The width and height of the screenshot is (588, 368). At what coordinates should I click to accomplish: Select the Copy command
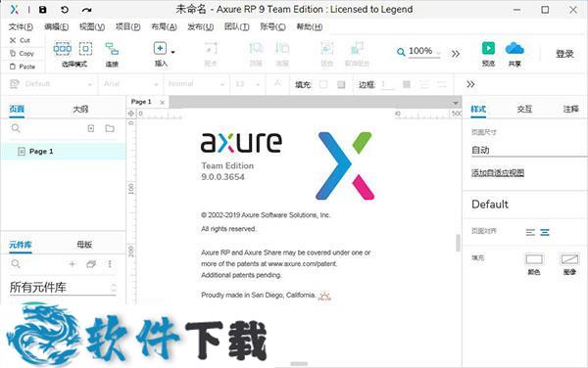(x=22, y=54)
